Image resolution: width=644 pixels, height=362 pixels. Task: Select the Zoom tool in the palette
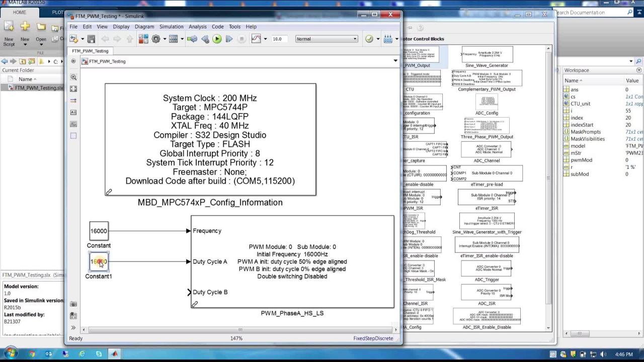(x=73, y=77)
